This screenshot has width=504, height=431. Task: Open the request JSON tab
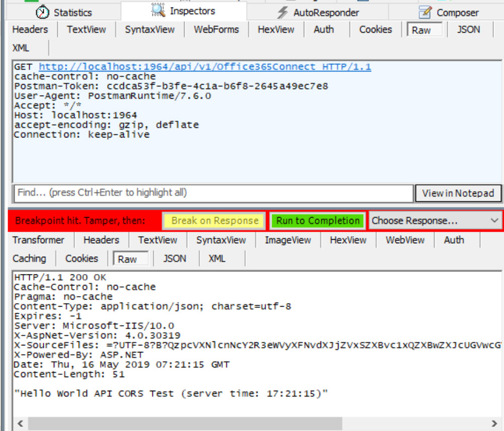(468, 30)
